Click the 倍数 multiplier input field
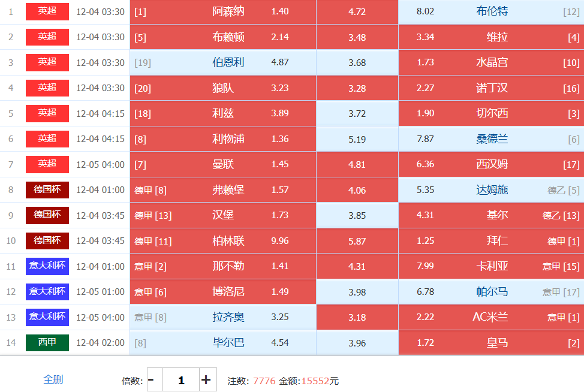Screen dimensions: 584x392 coord(181,380)
